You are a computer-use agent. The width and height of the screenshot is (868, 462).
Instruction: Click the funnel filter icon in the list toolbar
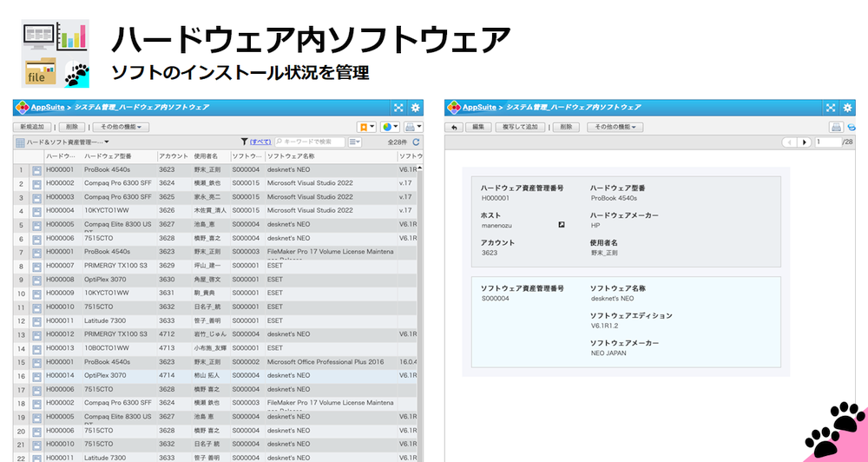click(x=244, y=142)
